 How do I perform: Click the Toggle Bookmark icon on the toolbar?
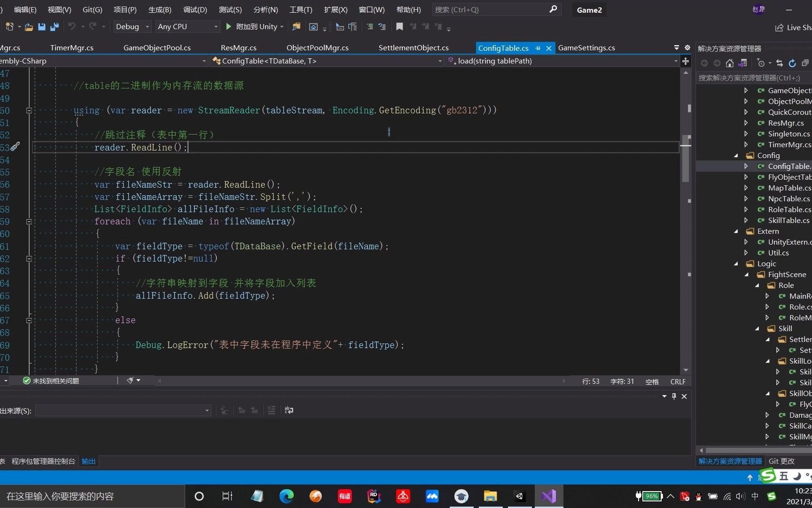coord(399,27)
